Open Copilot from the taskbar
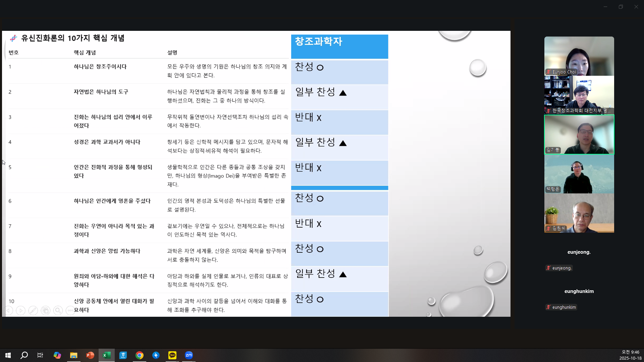 point(57,355)
